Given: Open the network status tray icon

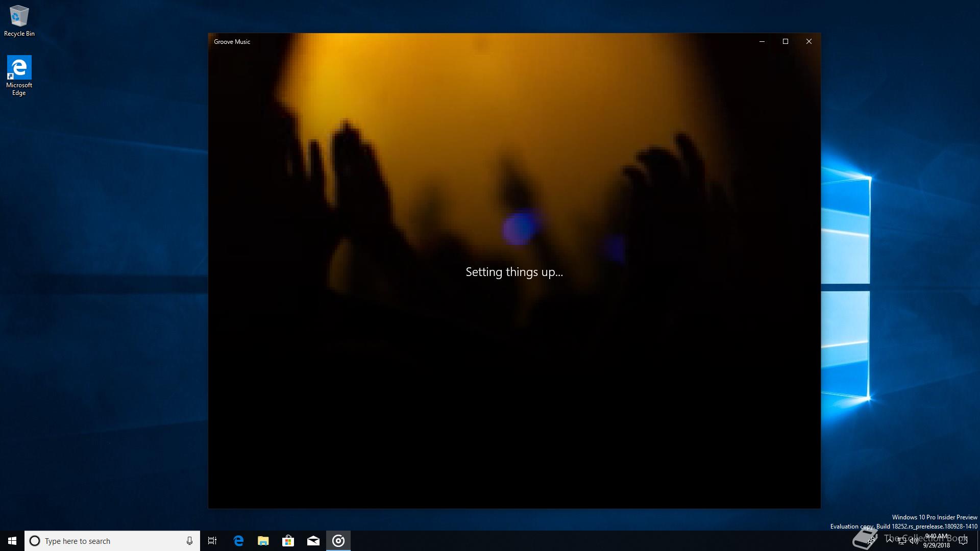Looking at the screenshot, I should tap(902, 541).
